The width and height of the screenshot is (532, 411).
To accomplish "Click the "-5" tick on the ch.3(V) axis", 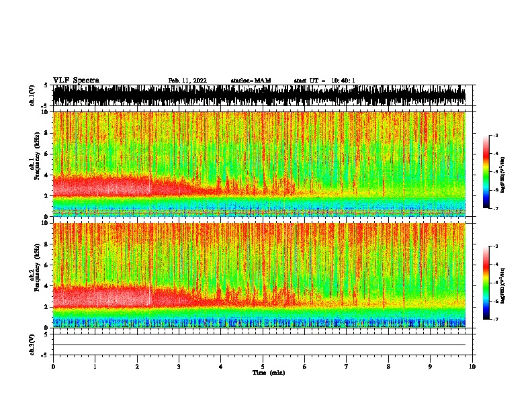I will tap(45, 355).
